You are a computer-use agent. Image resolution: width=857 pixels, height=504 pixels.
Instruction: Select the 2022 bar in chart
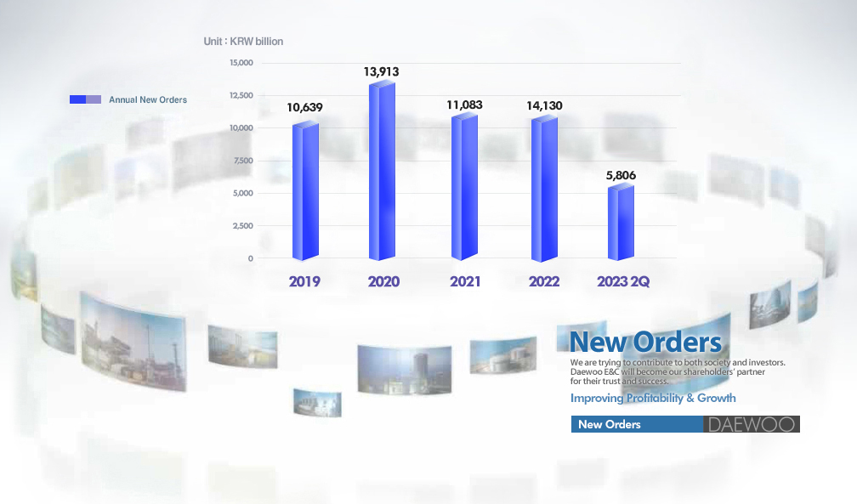point(544,190)
